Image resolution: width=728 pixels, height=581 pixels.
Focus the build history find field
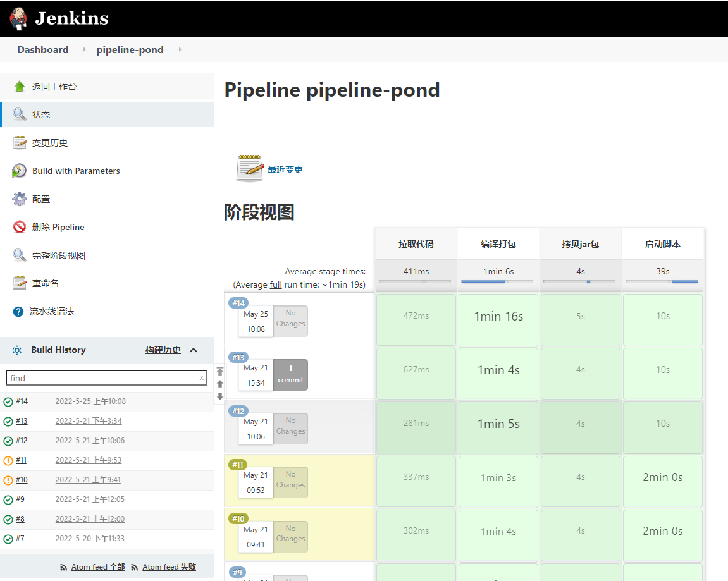(106, 377)
